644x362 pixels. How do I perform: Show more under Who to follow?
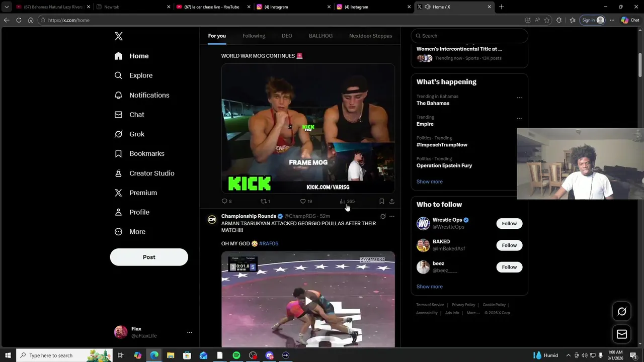429,287
